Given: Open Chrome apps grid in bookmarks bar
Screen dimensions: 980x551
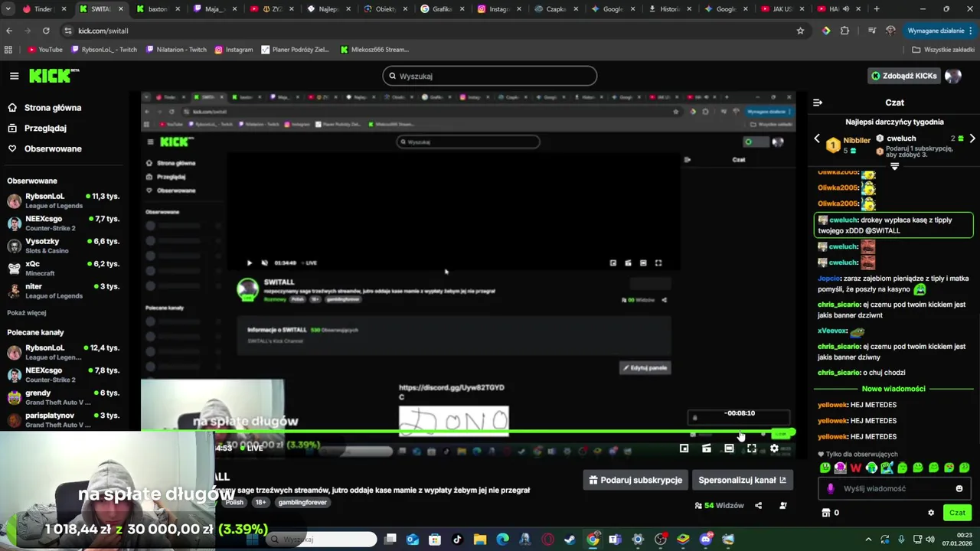Looking at the screenshot, I should (x=8, y=50).
